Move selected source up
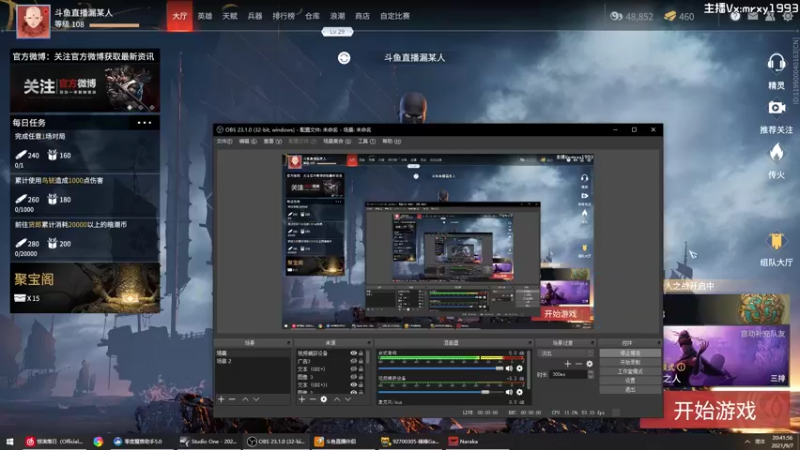Screen dimensions: 800x450 pos(337,399)
